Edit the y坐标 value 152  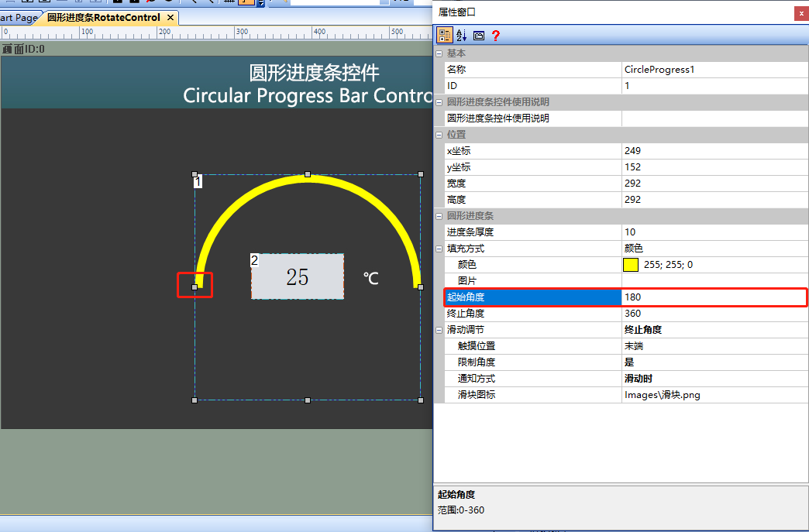point(714,167)
